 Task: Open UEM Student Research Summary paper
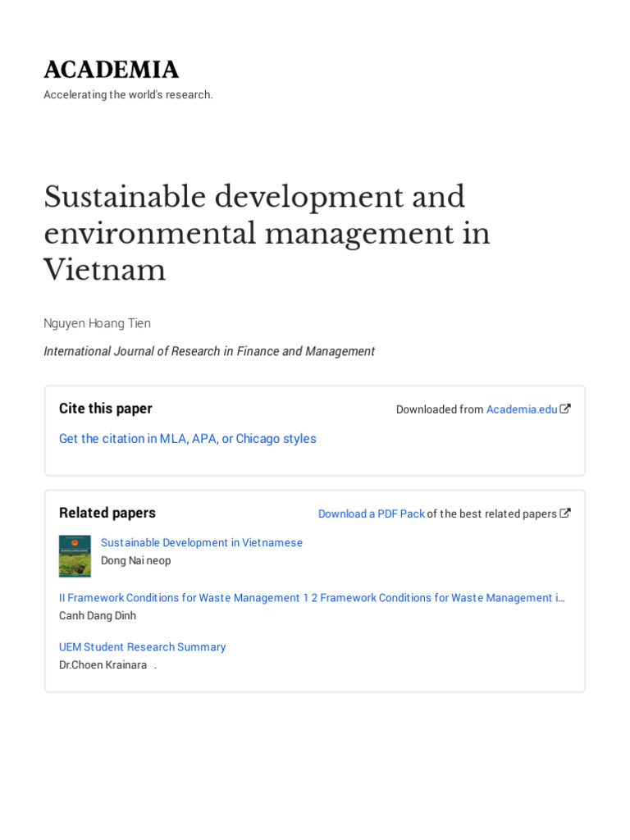142,647
